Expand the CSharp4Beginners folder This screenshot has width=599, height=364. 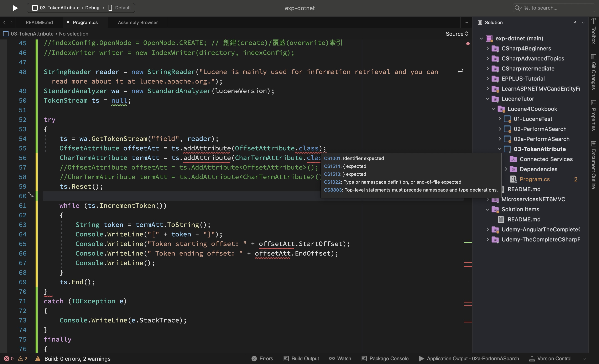click(488, 48)
